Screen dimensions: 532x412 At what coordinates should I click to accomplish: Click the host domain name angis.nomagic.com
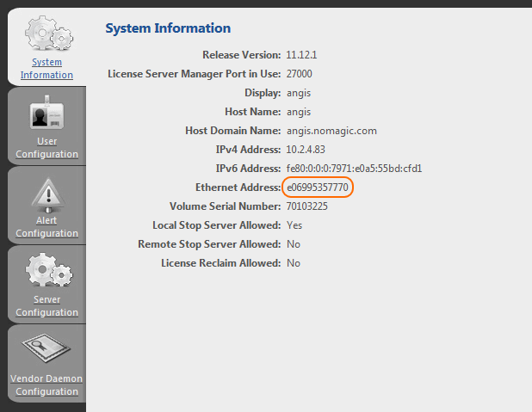pos(331,131)
